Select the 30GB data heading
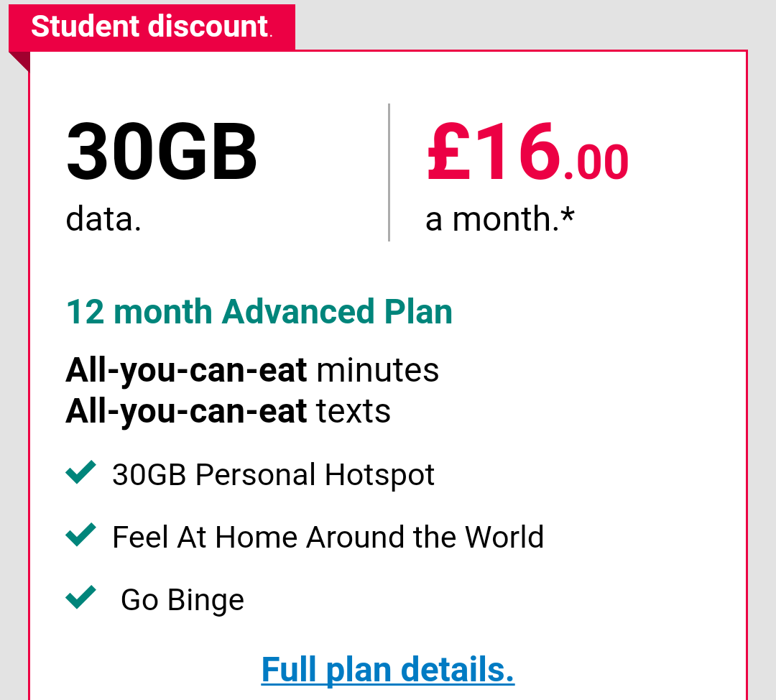 point(162,152)
